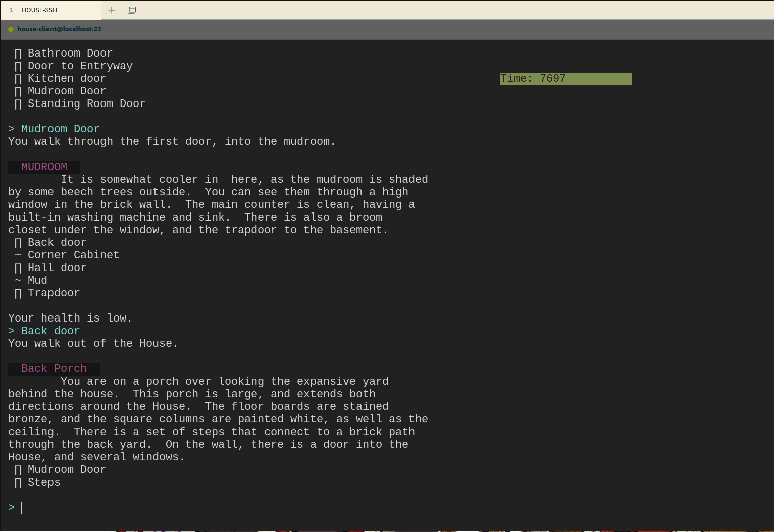Image resolution: width=774 pixels, height=532 pixels.
Task: Click the tilde marker beside Mud
Action: coord(18,281)
